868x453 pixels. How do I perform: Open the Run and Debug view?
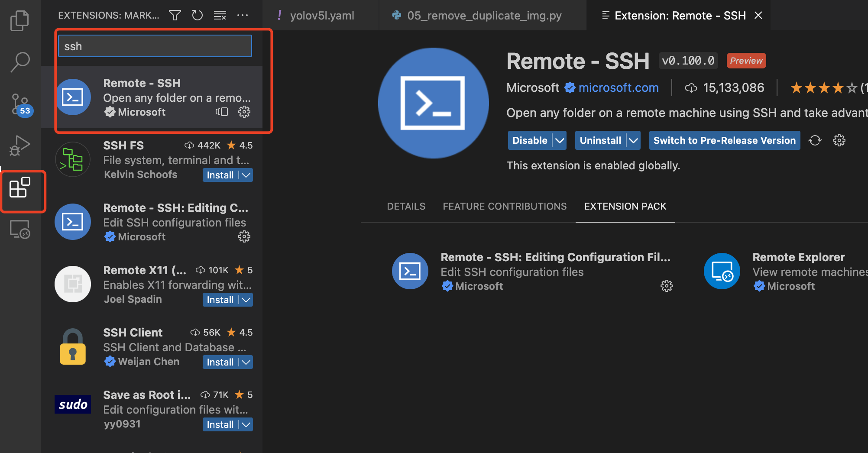tap(19, 146)
